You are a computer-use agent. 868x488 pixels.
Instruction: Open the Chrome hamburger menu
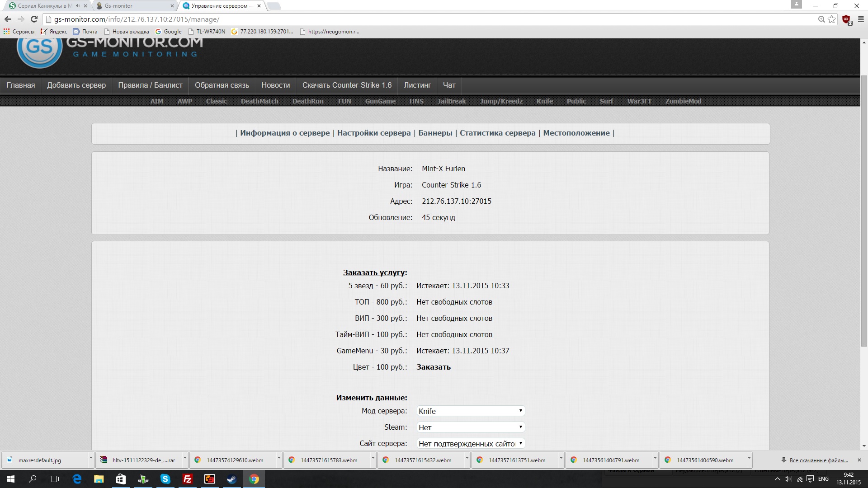coord(861,19)
